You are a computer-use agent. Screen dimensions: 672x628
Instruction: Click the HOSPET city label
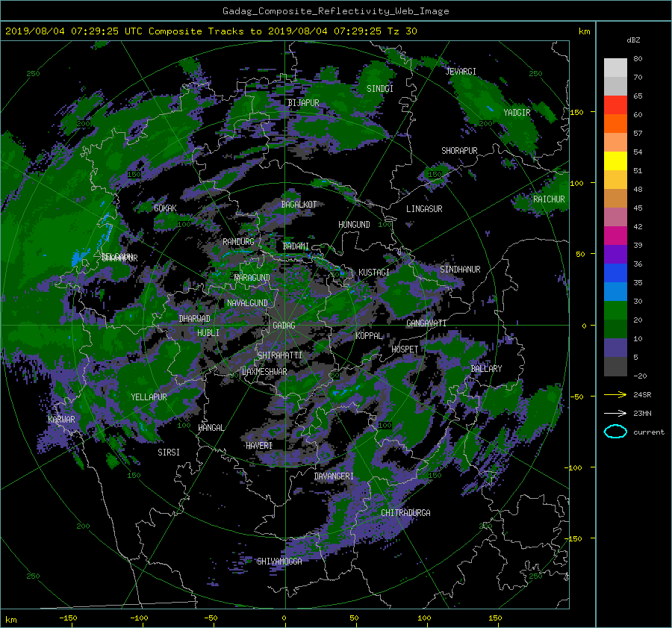click(405, 349)
